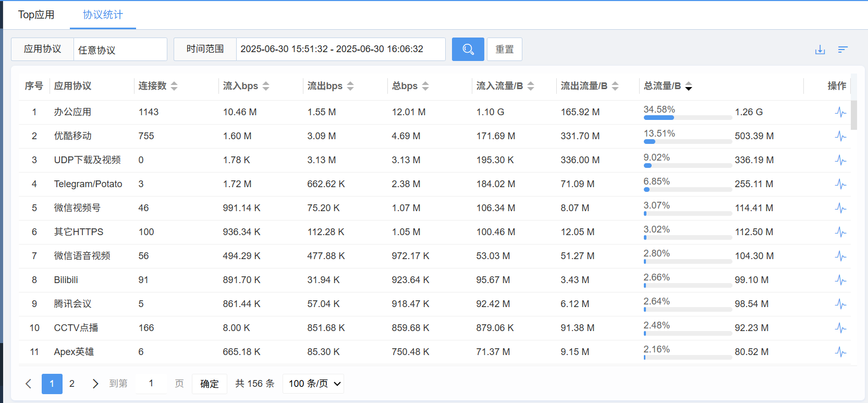Sort table by 总bps column
This screenshot has height=403, width=868.
point(425,86)
